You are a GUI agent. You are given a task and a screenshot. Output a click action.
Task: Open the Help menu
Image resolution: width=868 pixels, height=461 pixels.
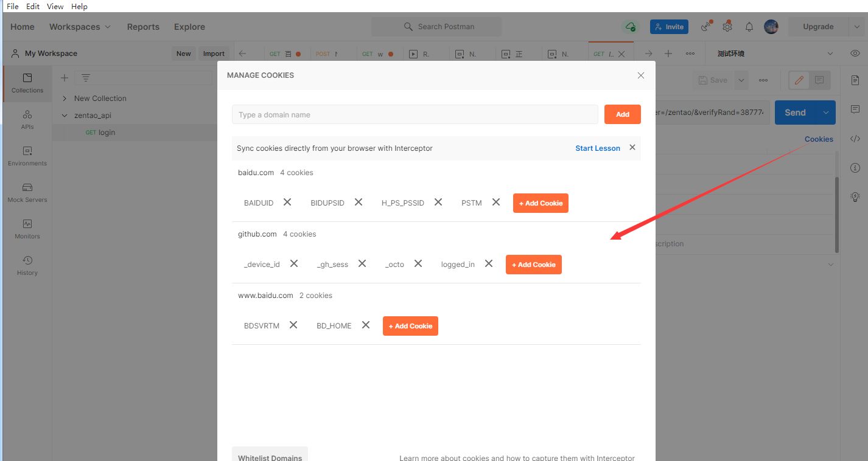click(x=79, y=6)
